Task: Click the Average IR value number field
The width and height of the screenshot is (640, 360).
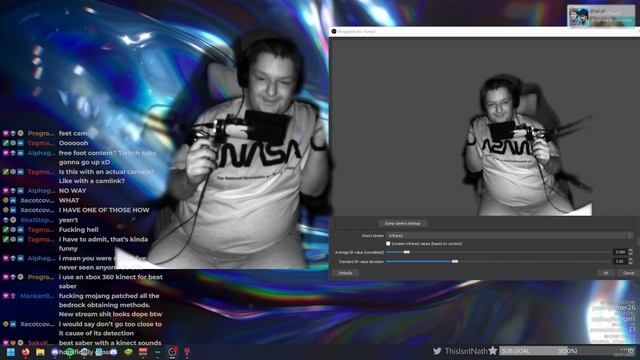Action: coord(620,252)
